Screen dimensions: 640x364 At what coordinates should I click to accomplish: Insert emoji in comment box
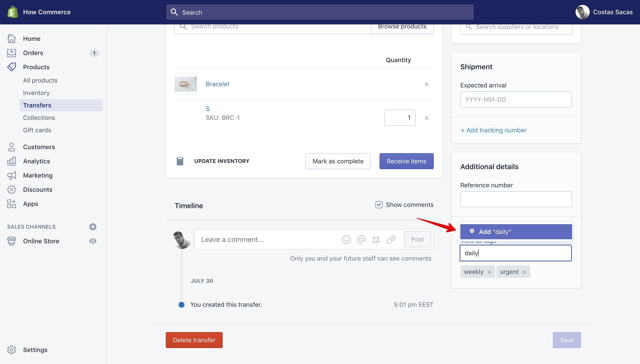coord(346,239)
